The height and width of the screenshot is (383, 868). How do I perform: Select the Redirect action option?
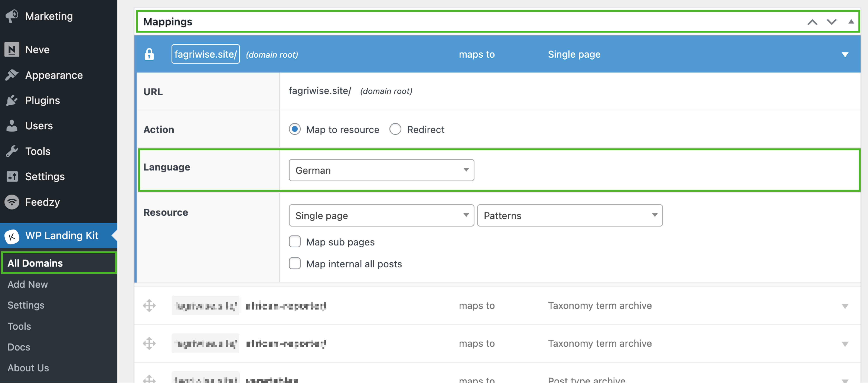click(395, 129)
